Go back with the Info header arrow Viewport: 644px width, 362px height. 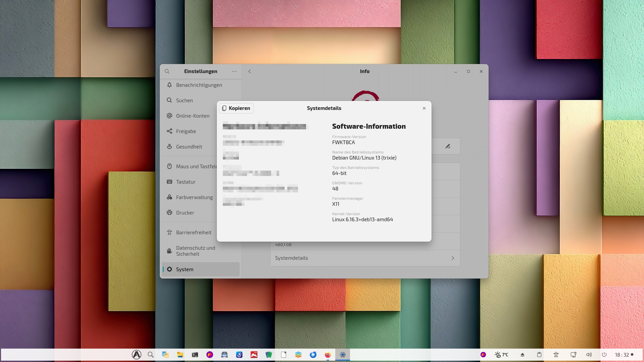250,71
